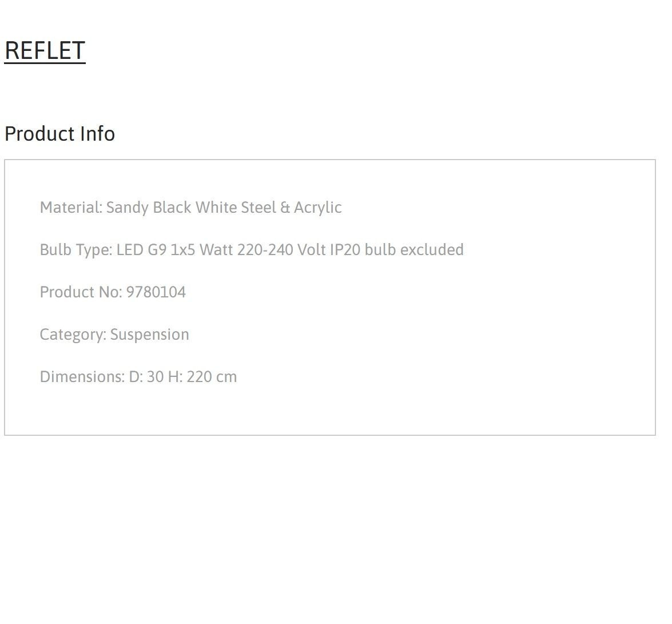
Task: Click the 'bulb excluded' text
Action: tap(414, 250)
